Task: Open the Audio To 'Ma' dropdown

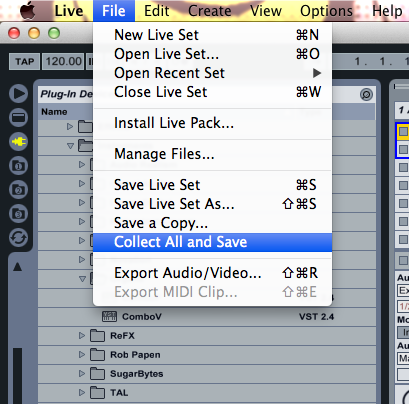Action: (x=403, y=359)
